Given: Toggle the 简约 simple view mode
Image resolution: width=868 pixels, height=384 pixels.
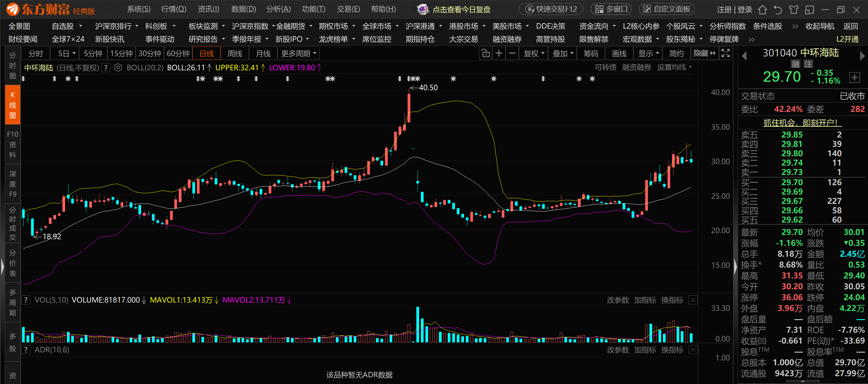Looking at the screenshot, I should click(676, 54).
